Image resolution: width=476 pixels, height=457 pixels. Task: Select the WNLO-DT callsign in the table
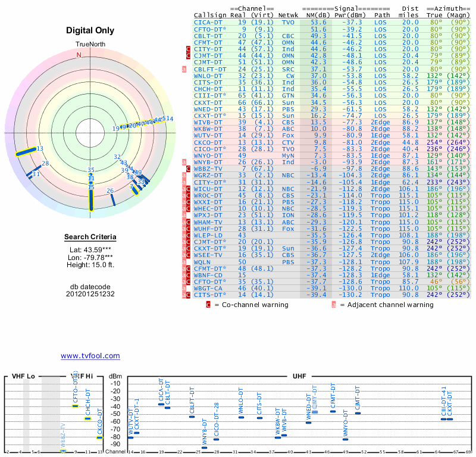(x=208, y=76)
